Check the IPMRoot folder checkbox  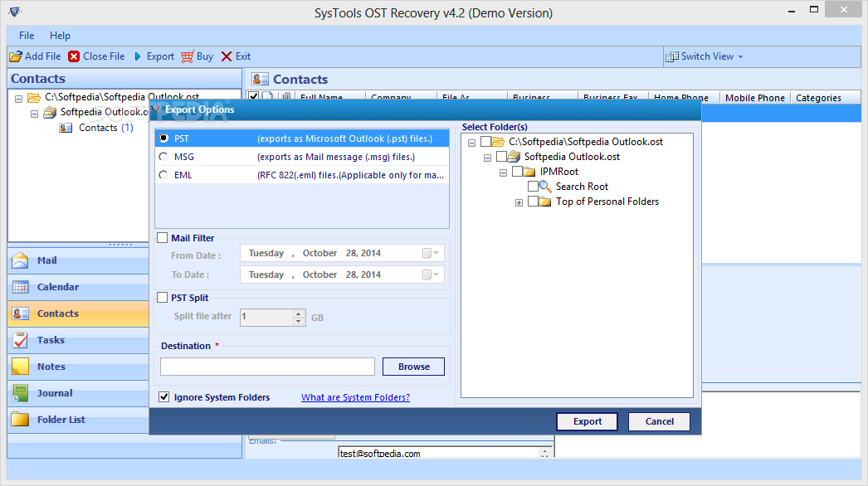pyautogui.click(x=517, y=172)
